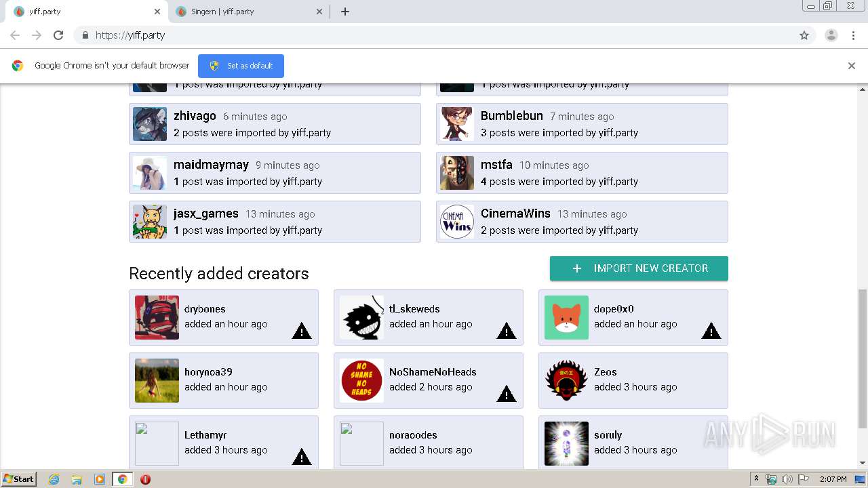The height and width of the screenshot is (488, 868).
Task: Open NoShameNoHeads logo image
Action: click(x=361, y=380)
